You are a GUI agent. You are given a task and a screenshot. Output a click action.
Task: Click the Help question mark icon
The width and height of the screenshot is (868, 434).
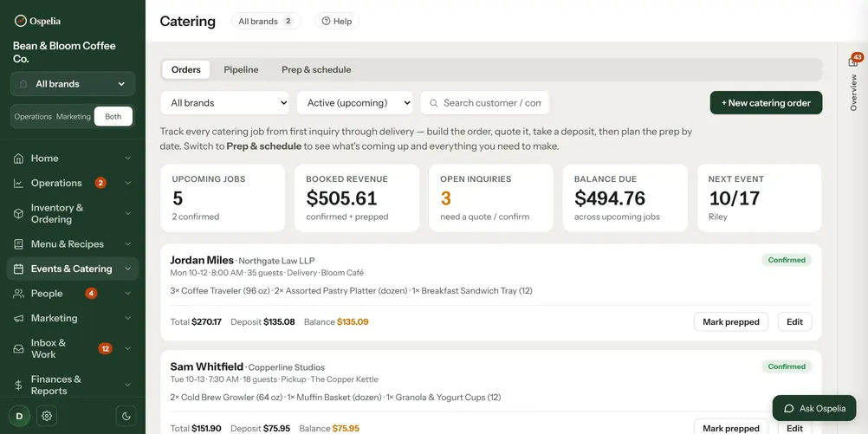point(326,21)
